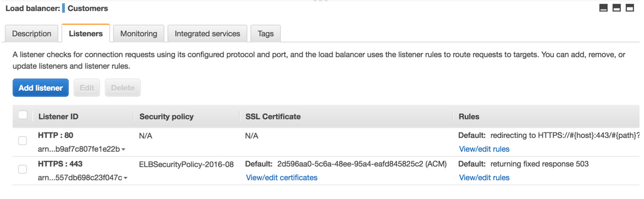Image resolution: width=644 pixels, height=199 pixels.
Task: Expand the HTTPS listener ARN dropdown arrow
Action: coord(126,178)
